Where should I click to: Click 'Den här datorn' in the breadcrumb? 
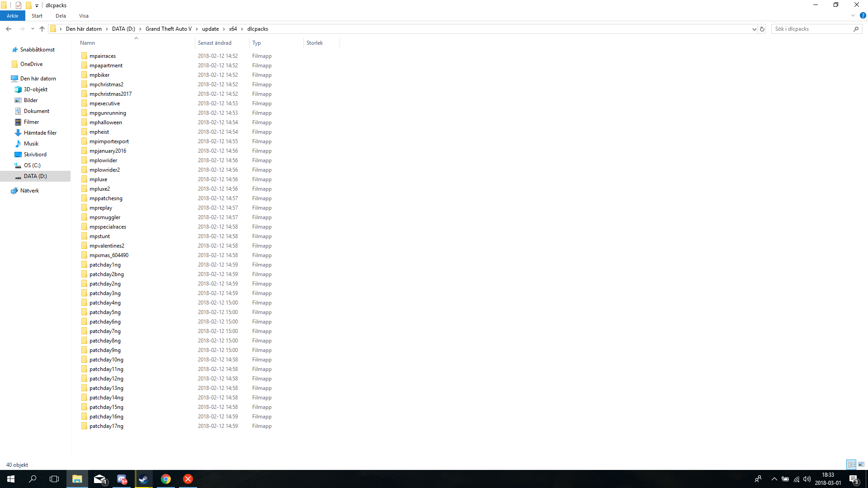84,29
